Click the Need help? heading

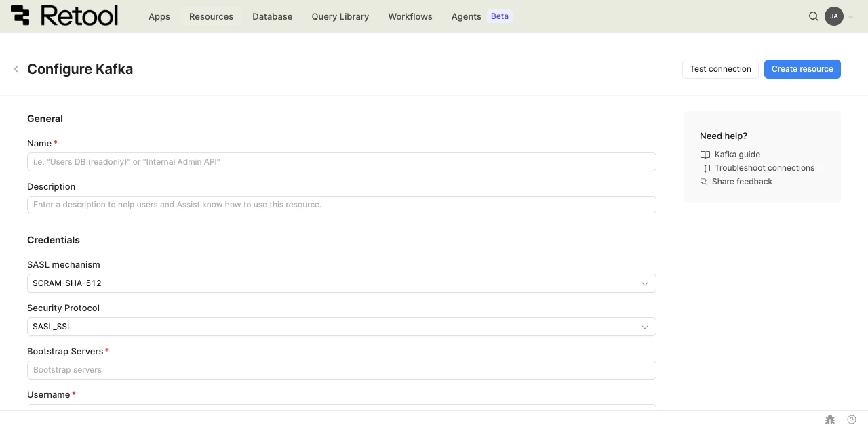pyautogui.click(x=724, y=136)
